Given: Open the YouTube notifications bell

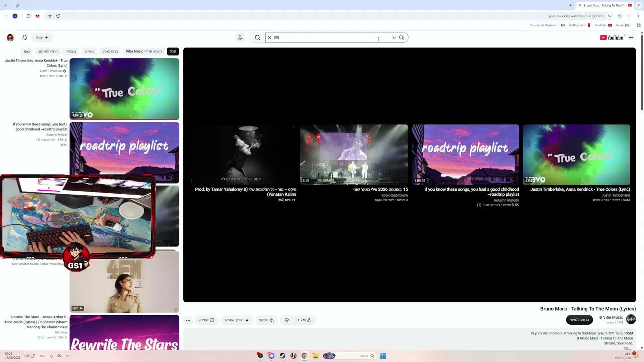Looking at the screenshot, I should pos(24,37).
